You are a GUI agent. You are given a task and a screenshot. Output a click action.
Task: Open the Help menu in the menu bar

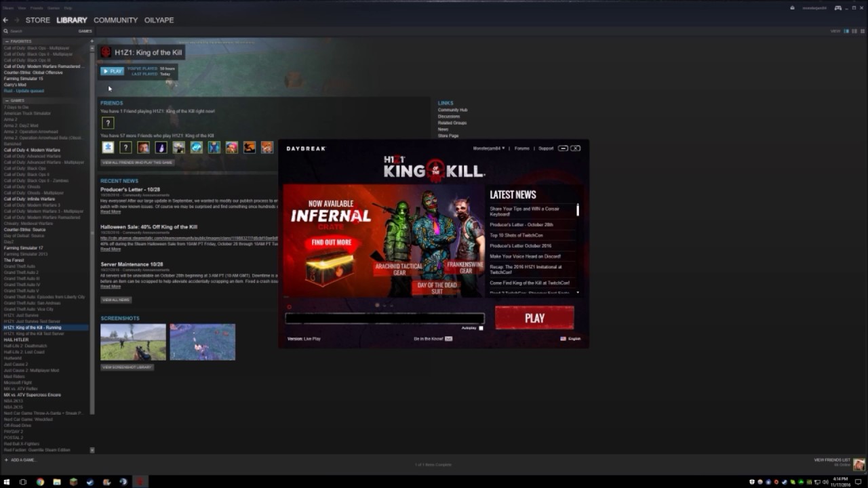point(68,7)
